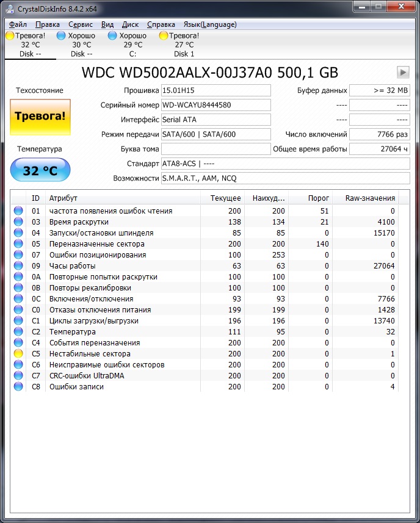Select the 32 °C Тревога disk tab
Image resolution: width=420 pixels, height=523 pixels.
click(31, 45)
